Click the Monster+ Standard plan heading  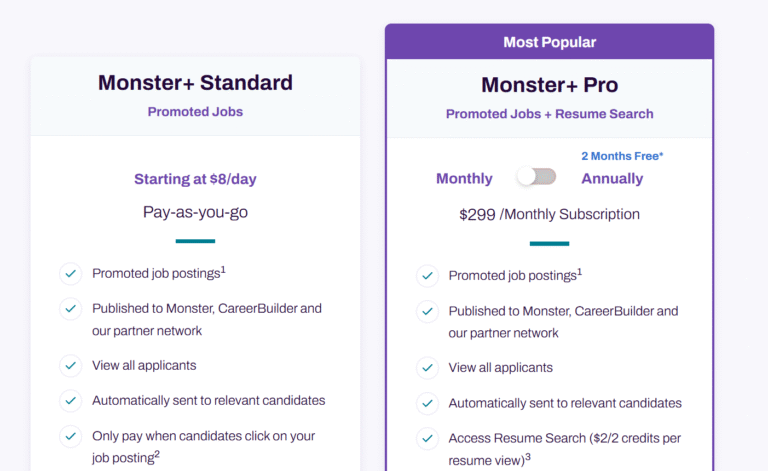[x=195, y=83]
